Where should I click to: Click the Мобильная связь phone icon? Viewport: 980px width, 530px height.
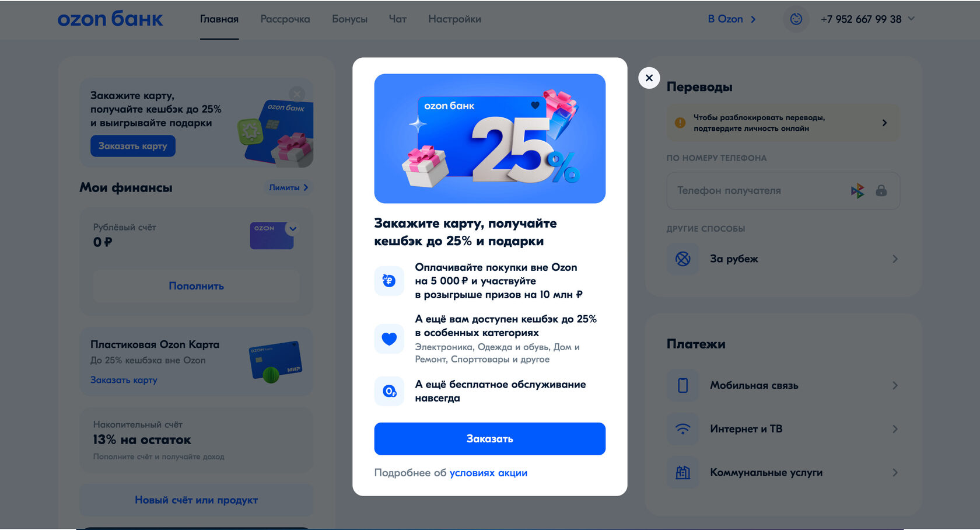coord(682,385)
